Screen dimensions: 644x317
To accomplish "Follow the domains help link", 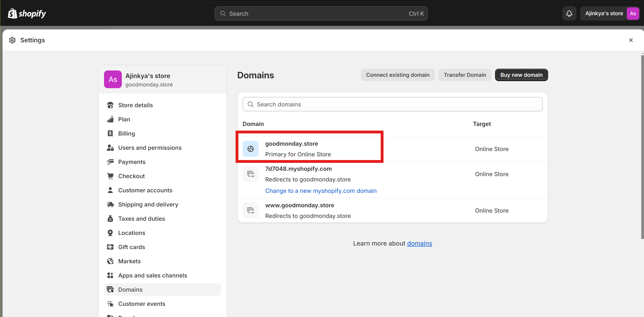I will coord(419,244).
